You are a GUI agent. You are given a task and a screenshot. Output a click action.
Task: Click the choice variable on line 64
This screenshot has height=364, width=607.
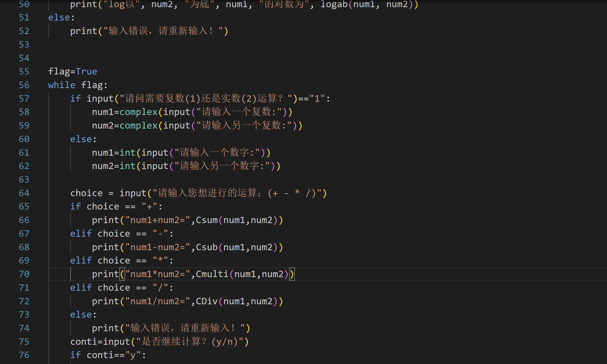[x=86, y=193]
